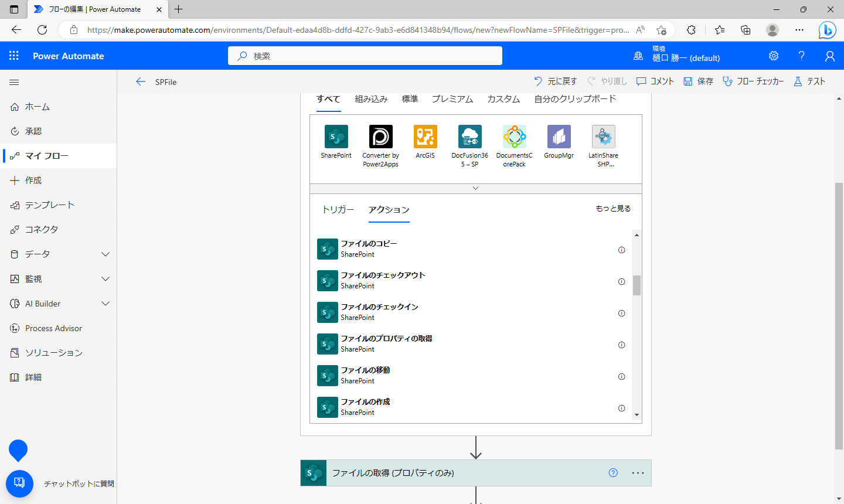
Task: Collapse the left navigation hamburger menu
Action: [15, 83]
